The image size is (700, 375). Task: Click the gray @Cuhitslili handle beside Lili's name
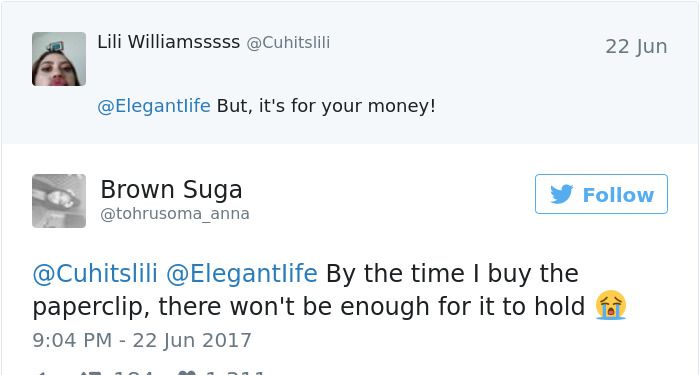tap(288, 43)
